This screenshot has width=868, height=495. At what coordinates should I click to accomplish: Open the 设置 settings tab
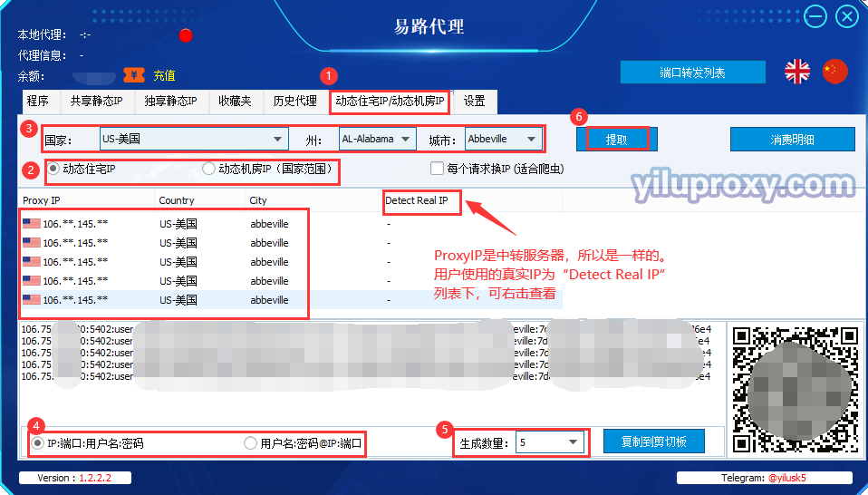click(x=475, y=102)
